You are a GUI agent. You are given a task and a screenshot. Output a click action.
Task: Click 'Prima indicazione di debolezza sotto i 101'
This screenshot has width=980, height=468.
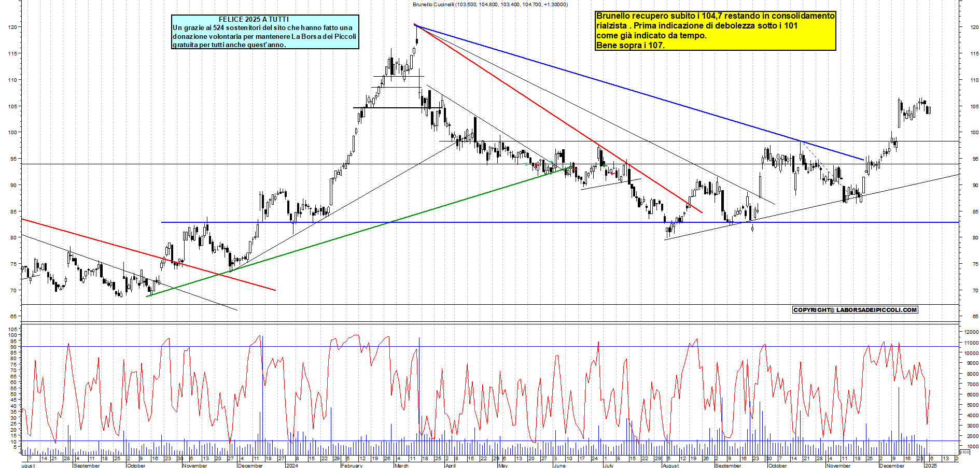[x=716, y=26]
